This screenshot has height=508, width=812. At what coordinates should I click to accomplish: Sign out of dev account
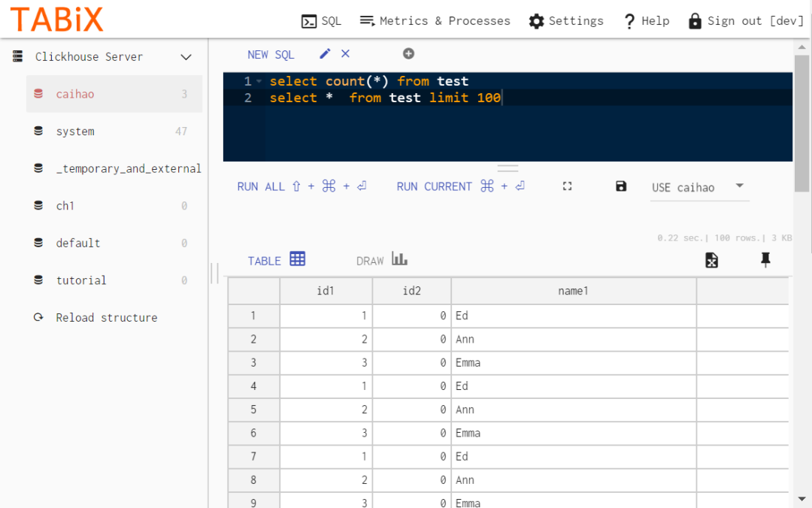click(746, 21)
